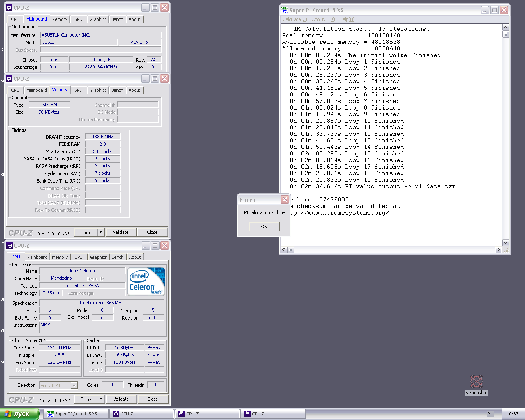
Task: Select SPD tab in Memory CPU-Z window
Action: click(78, 90)
